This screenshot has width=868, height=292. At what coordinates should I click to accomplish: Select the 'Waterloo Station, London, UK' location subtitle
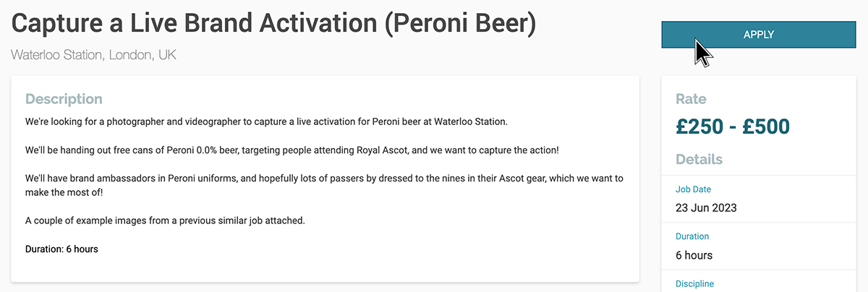(93, 55)
